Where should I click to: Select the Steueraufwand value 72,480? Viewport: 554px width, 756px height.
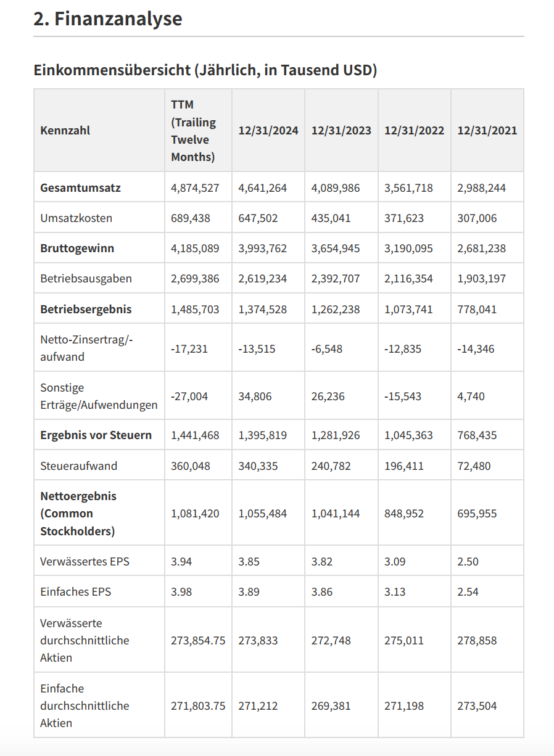(x=474, y=466)
